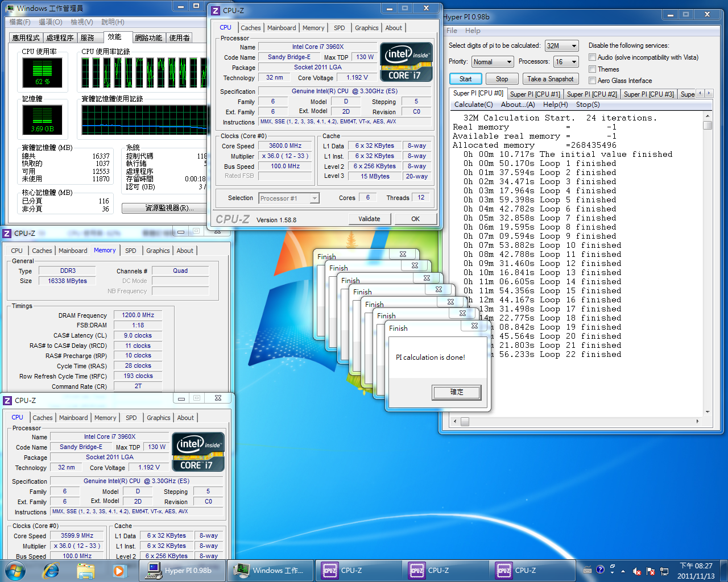The width and height of the screenshot is (728, 582).
Task: Click Hyper PI scroll down arrow
Action: click(x=708, y=412)
